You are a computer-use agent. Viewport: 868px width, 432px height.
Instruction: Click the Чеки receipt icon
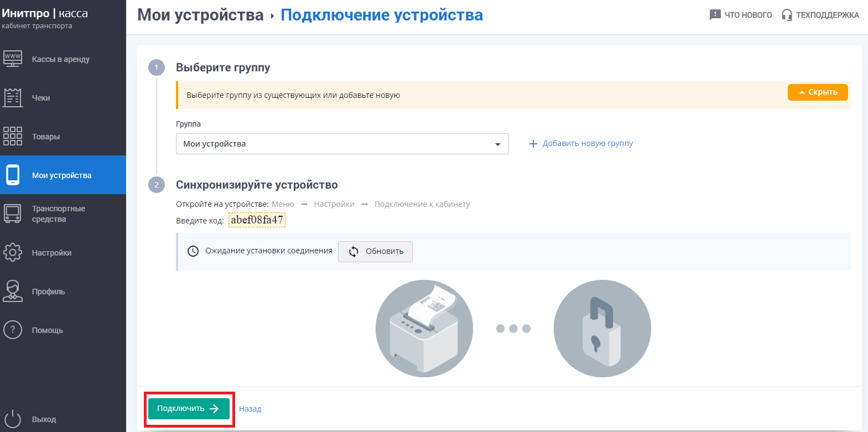point(13,97)
